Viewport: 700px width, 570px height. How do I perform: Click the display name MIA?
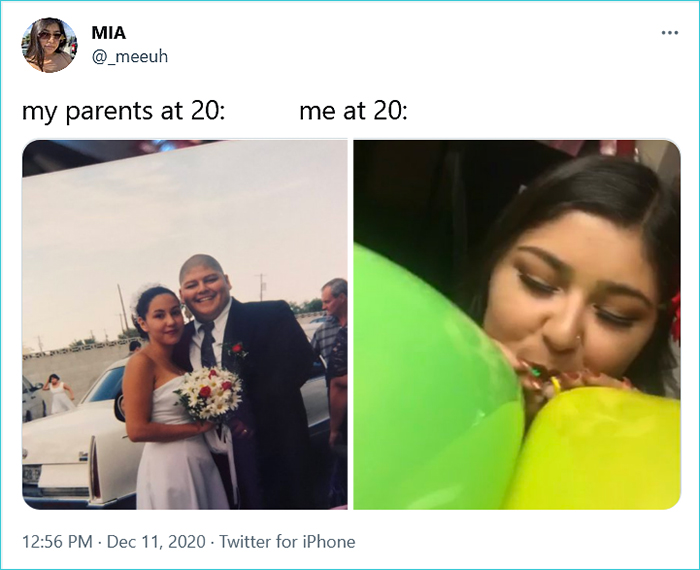[x=109, y=33]
